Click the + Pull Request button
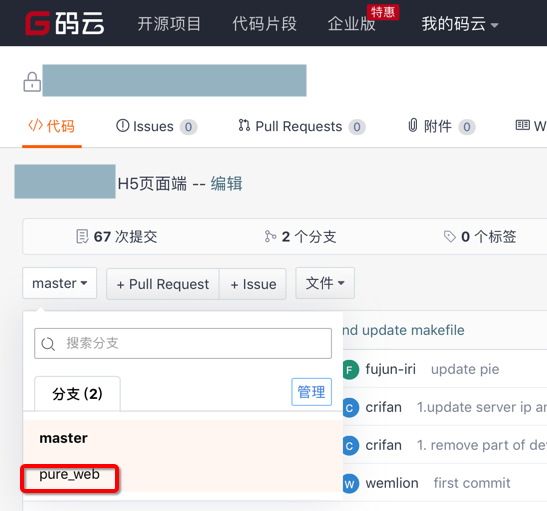This screenshot has height=511, width=547. (163, 284)
